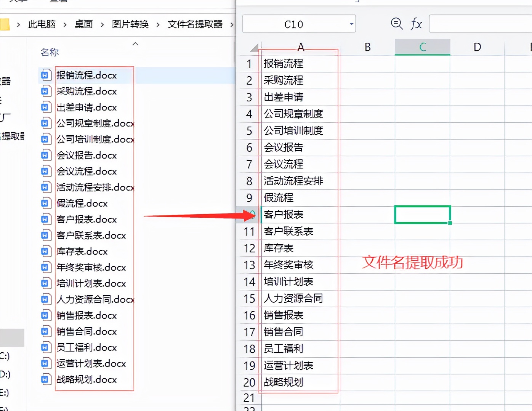The image size is (532, 411).
Task: Click the docx icon of 客户报表.docx
Action: point(45,219)
